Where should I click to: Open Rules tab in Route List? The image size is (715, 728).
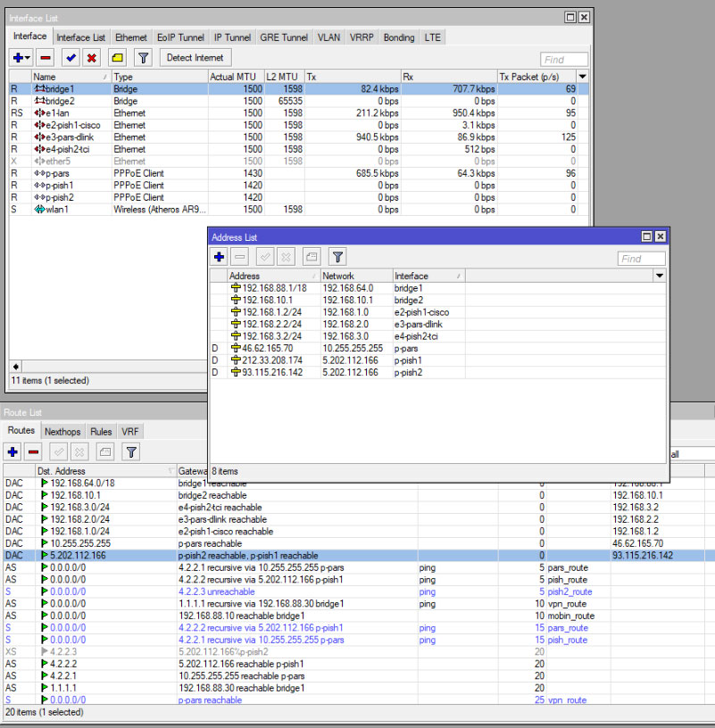click(101, 432)
